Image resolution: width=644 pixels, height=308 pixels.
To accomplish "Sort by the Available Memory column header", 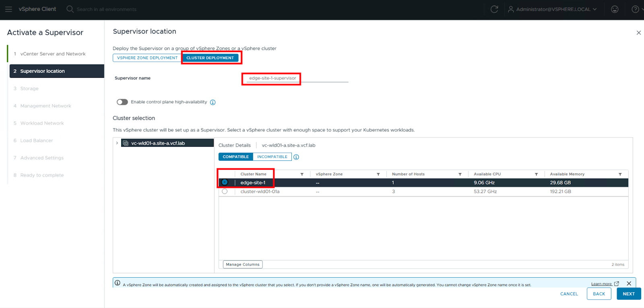I will pyautogui.click(x=567, y=174).
